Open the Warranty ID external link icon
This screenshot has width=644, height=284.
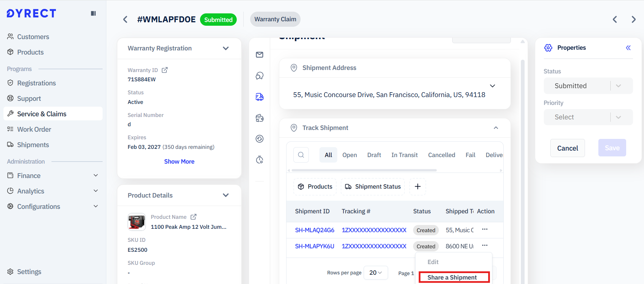(165, 70)
